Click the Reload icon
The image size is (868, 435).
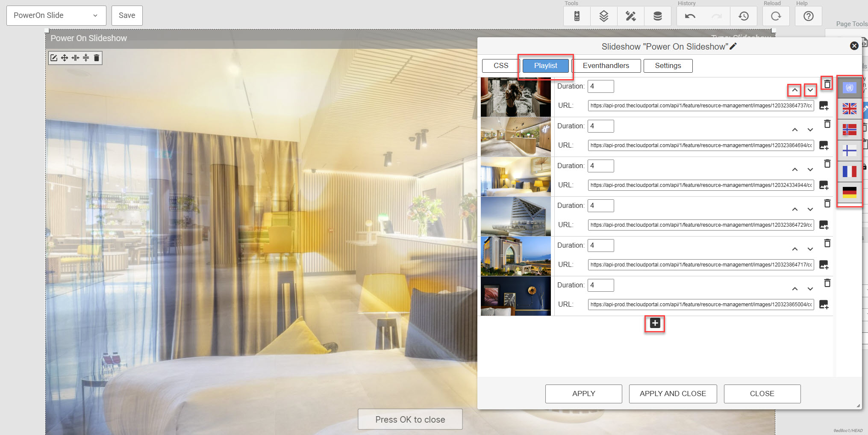pyautogui.click(x=776, y=16)
